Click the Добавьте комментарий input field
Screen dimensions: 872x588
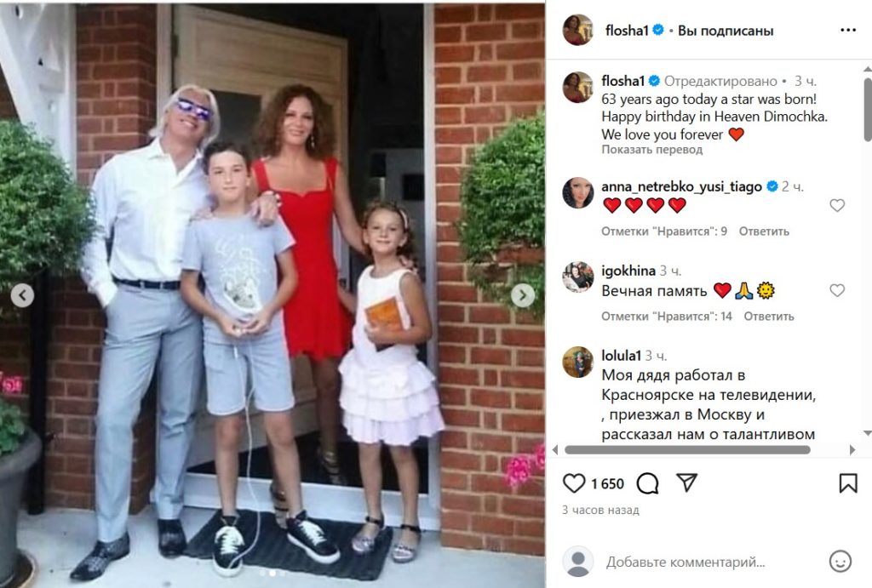(686, 562)
